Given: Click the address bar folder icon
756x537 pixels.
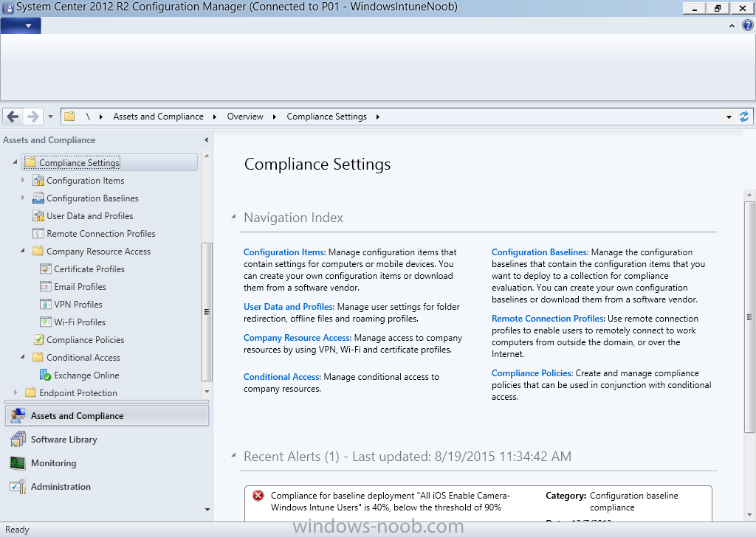Looking at the screenshot, I should click(70, 117).
